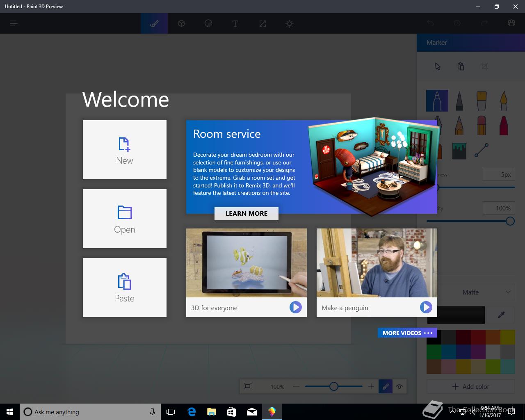The width and height of the screenshot is (525, 420).
Task: Select the Calligraphy pen tool
Action: [x=459, y=100]
